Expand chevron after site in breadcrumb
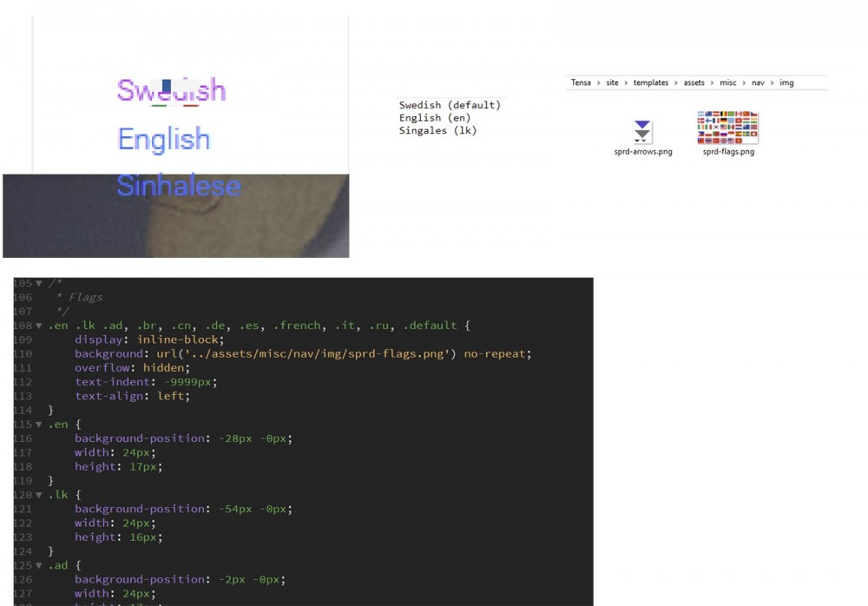Viewport: 868px width, 606px height. pyautogui.click(x=626, y=83)
